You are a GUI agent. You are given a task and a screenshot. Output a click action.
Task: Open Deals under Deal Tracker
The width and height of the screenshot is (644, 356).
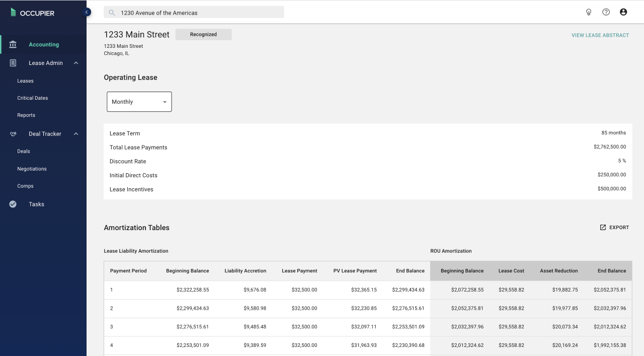[x=24, y=151]
